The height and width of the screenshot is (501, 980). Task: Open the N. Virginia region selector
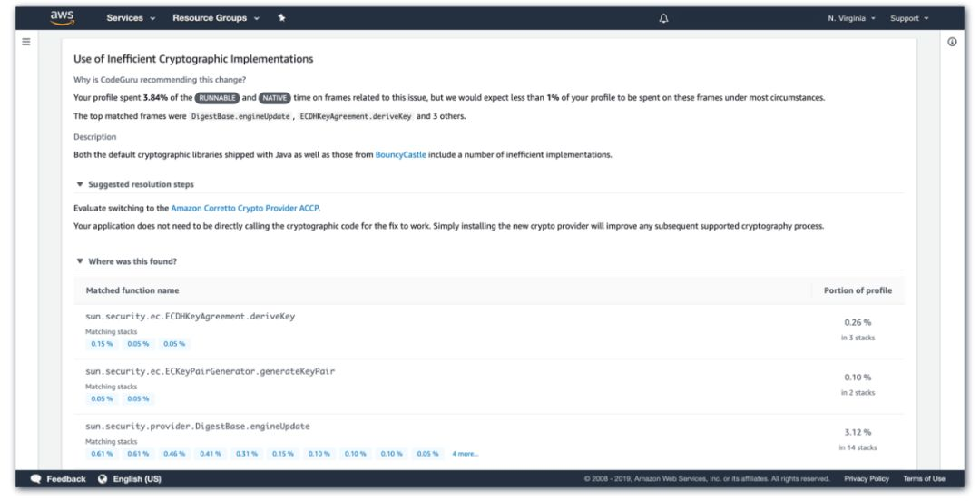(851, 19)
